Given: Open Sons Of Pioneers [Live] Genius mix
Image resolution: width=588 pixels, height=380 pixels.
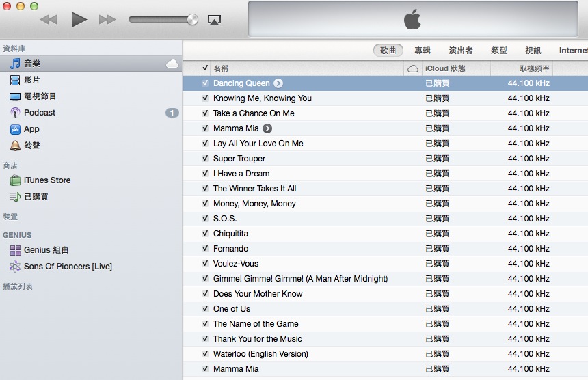Looking at the screenshot, I should coord(68,267).
